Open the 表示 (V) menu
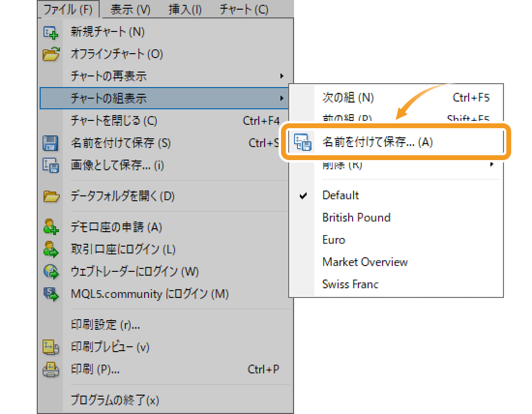 [x=130, y=9]
